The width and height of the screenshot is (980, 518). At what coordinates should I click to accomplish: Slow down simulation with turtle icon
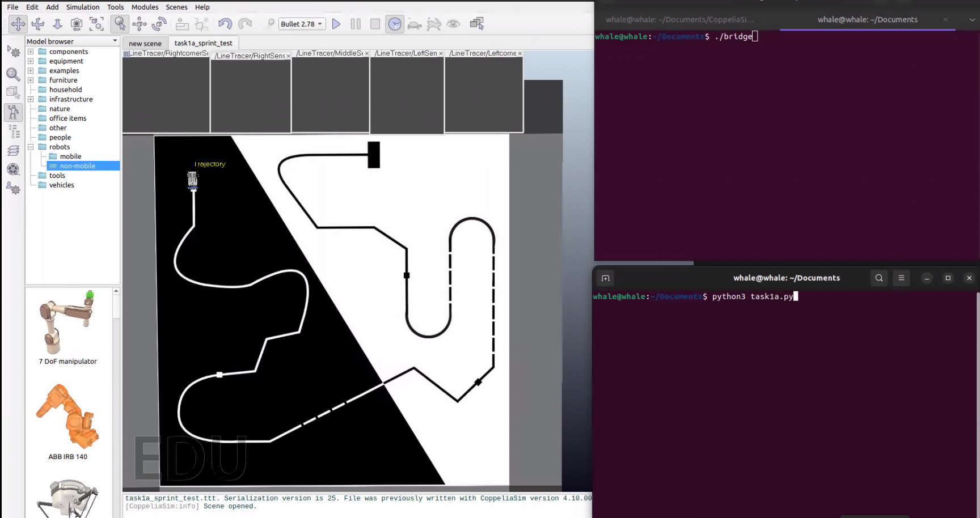(415, 24)
